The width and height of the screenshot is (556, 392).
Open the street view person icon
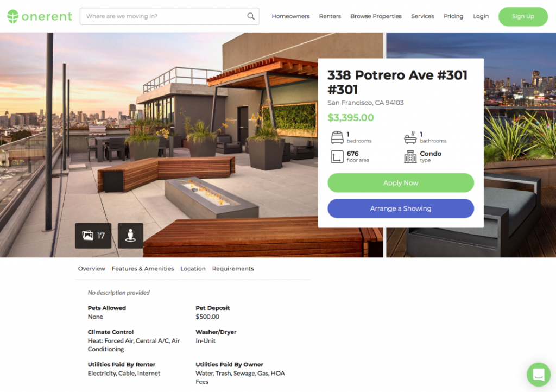pyautogui.click(x=130, y=236)
